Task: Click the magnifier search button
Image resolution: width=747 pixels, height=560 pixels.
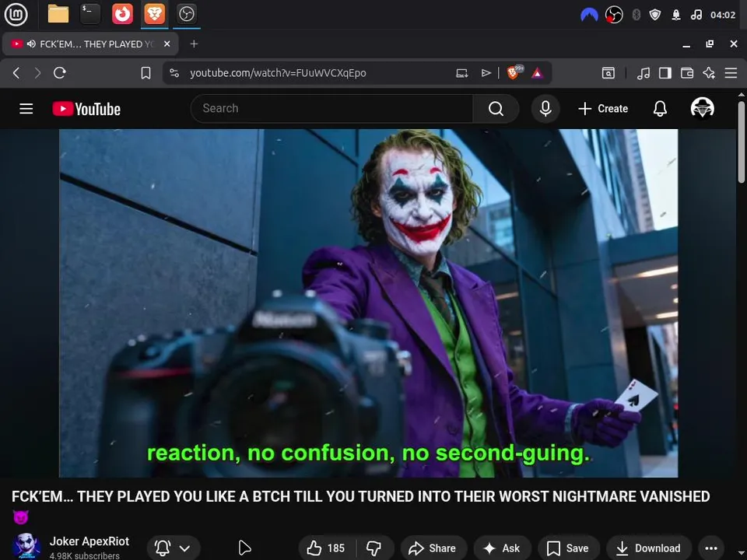Action: [x=496, y=109]
